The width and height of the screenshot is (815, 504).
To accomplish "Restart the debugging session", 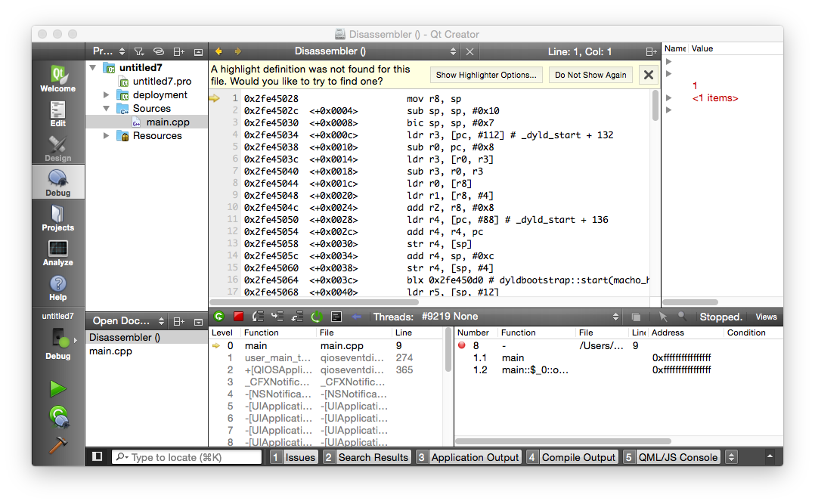I will pyautogui.click(x=317, y=317).
